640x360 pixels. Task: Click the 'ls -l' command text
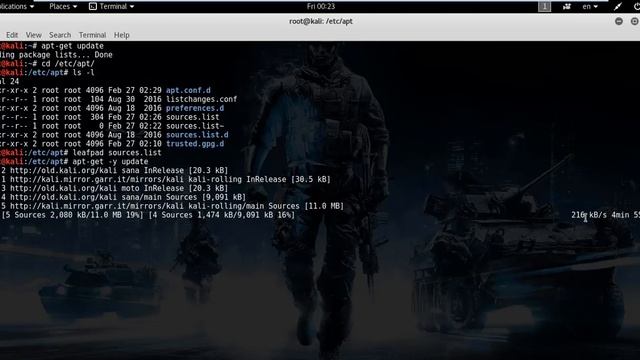pos(83,73)
